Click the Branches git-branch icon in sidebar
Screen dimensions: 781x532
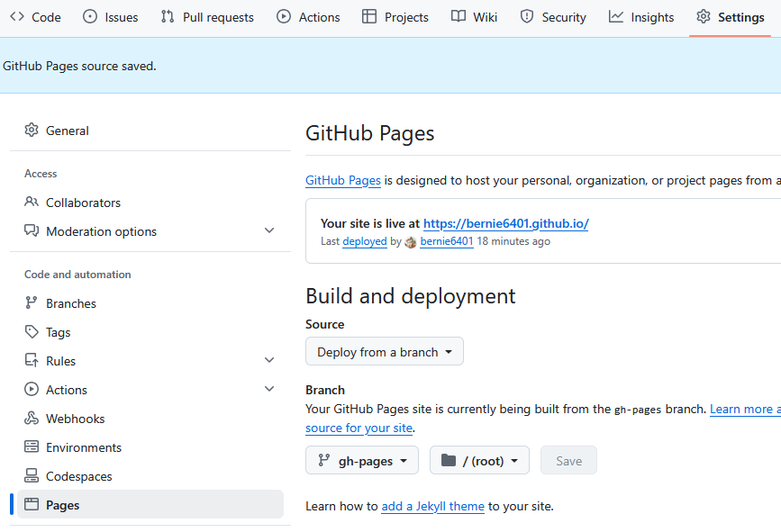pyautogui.click(x=32, y=302)
